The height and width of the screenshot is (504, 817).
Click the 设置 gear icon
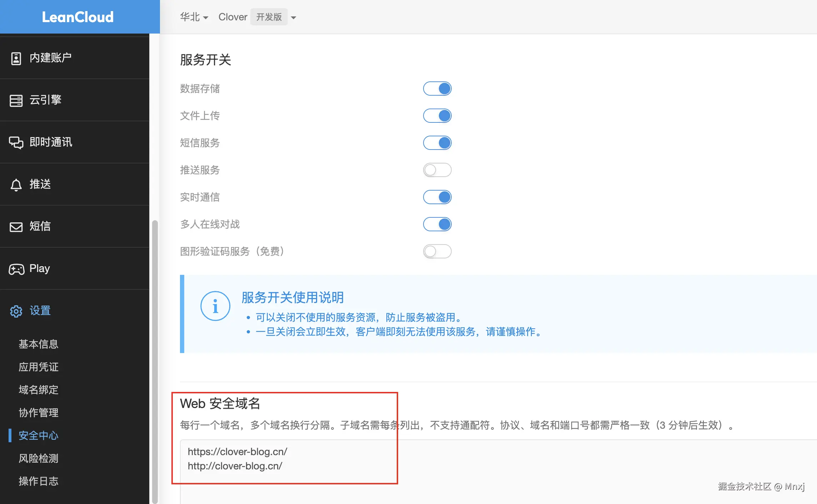[x=16, y=311]
